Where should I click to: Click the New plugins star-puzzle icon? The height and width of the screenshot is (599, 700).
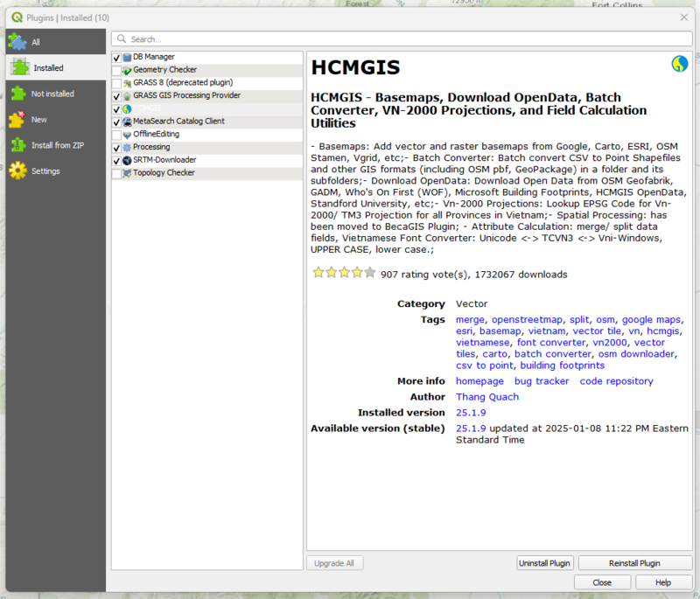[x=19, y=119]
